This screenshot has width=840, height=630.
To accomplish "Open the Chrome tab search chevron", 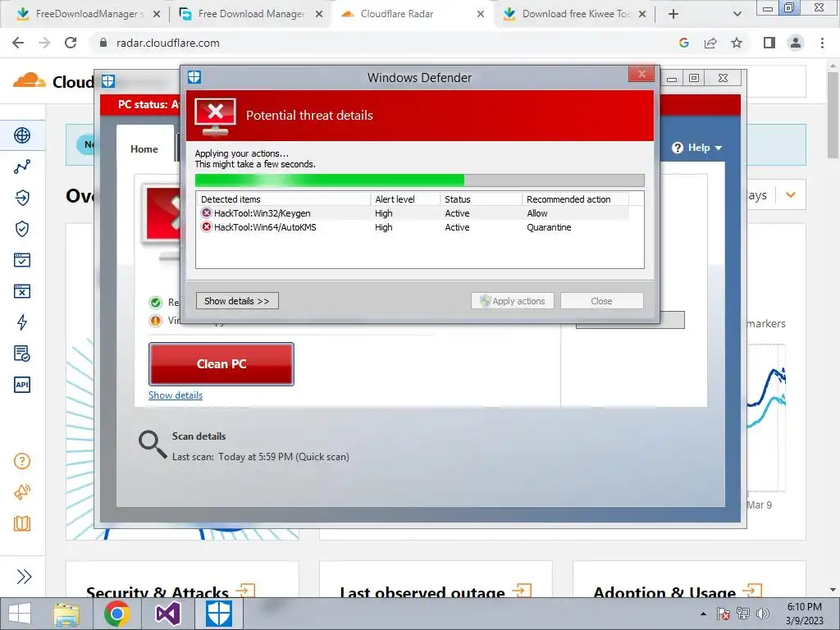I will coord(737,14).
